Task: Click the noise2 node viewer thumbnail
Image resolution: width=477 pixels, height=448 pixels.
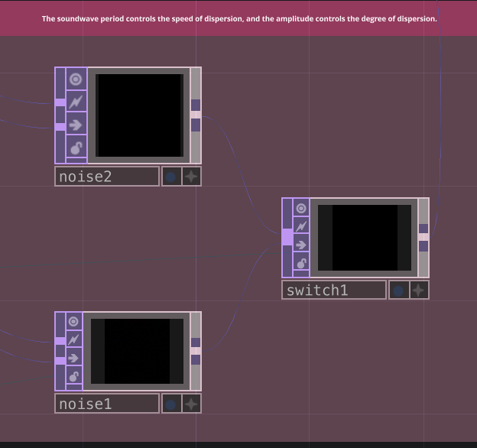Action: pyautogui.click(x=139, y=115)
